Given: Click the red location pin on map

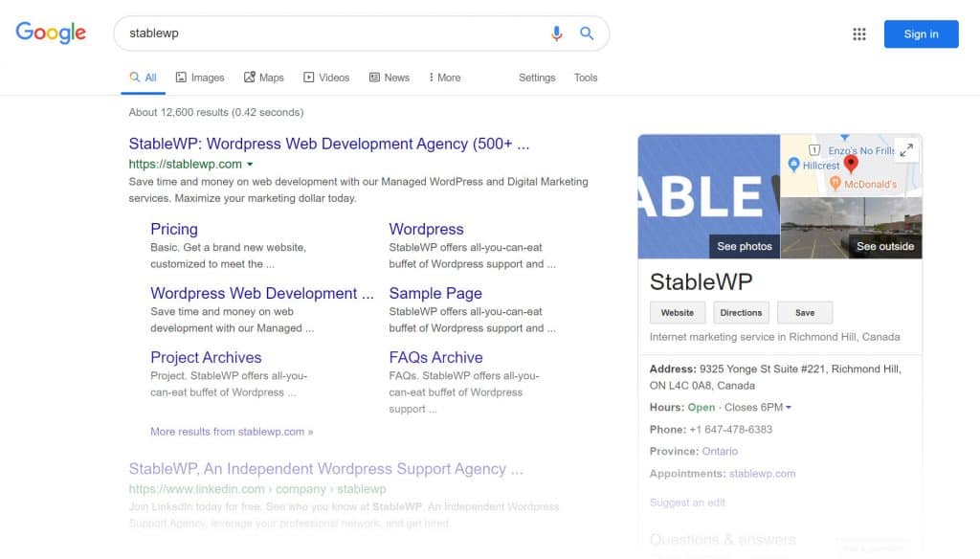Looking at the screenshot, I should (x=851, y=164).
